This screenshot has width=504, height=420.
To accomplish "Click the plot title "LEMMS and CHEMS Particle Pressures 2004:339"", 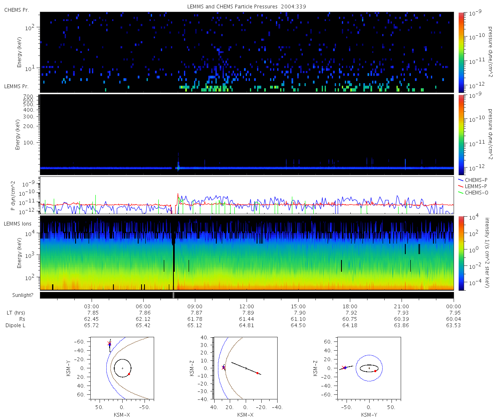I will pos(247,7).
